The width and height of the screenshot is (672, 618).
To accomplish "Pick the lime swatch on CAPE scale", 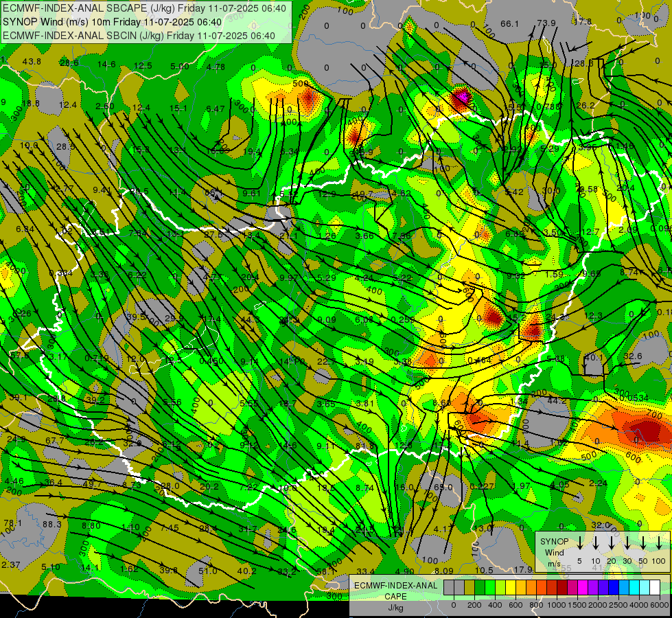I will point(500,588).
